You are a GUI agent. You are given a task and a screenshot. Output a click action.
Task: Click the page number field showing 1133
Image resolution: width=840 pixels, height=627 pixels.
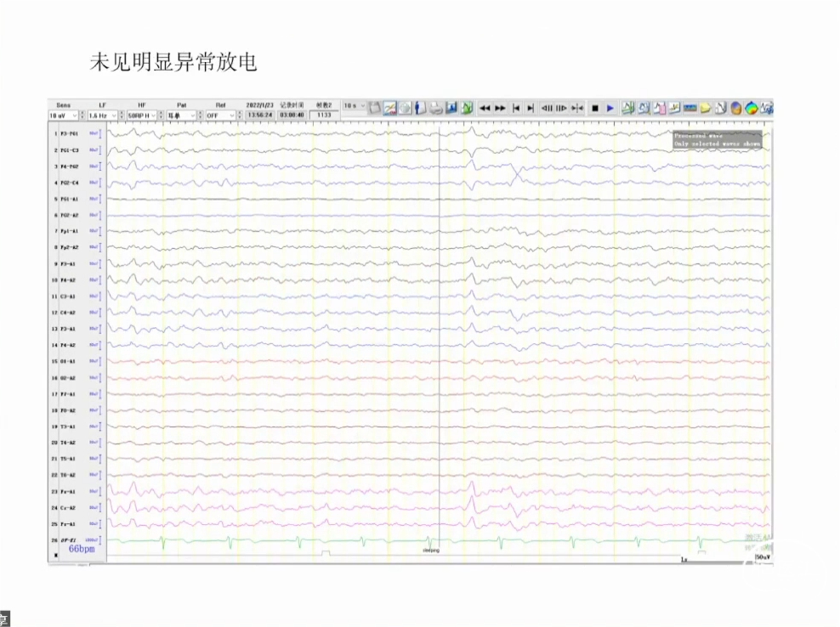click(323, 115)
